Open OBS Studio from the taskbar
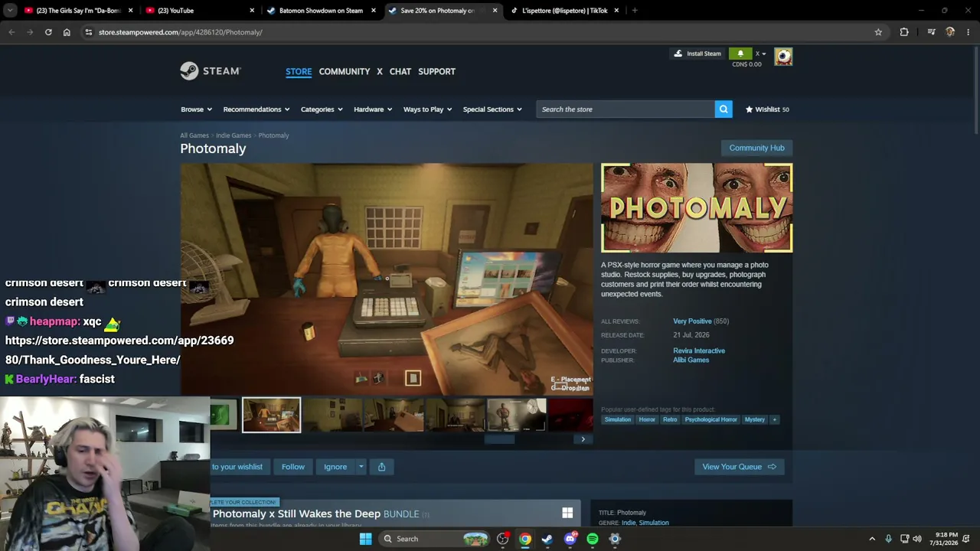The width and height of the screenshot is (980, 551). coord(502,539)
